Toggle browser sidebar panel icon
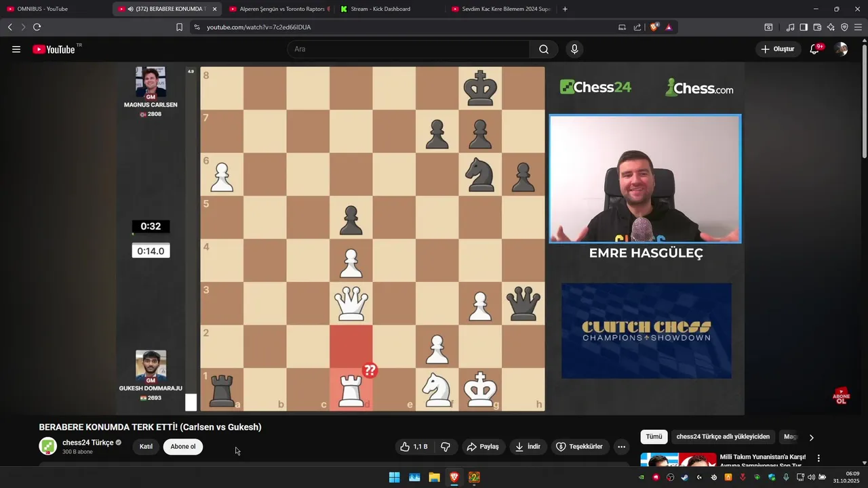The image size is (868, 488). click(804, 27)
